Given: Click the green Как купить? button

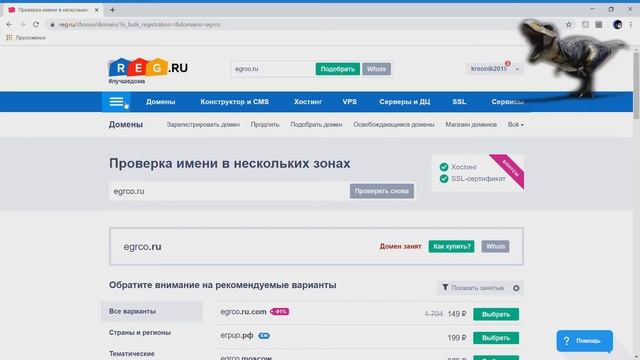Looking at the screenshot, I should click(x=451, y=247).
